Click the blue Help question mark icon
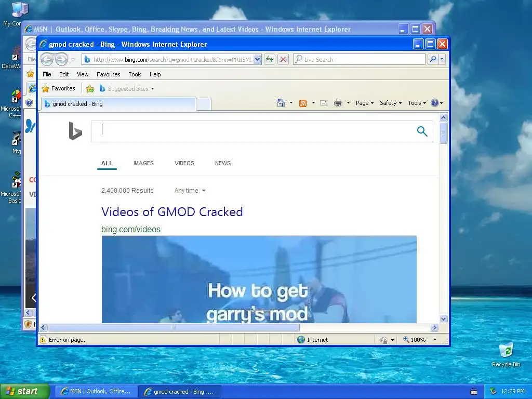The width and height of the screenshot is (532, 399). coord(435,103)
